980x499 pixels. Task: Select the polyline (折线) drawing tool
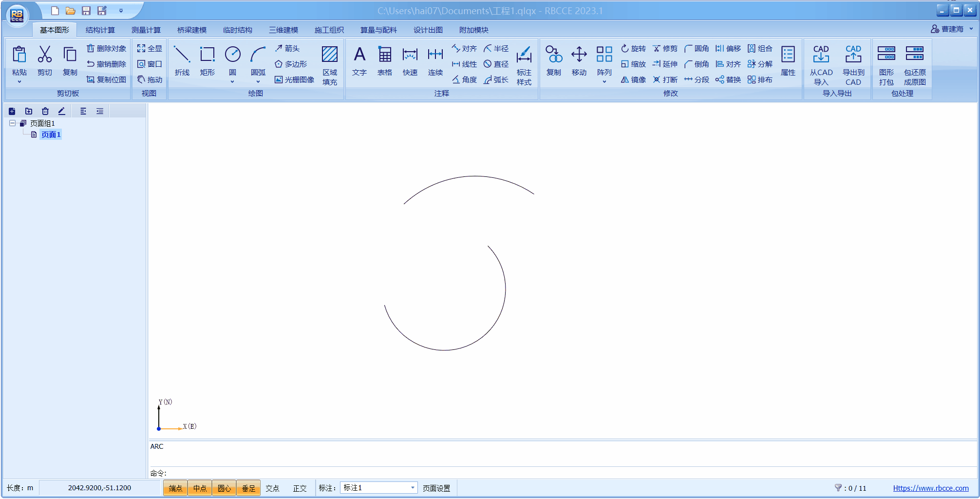[182, 60]
